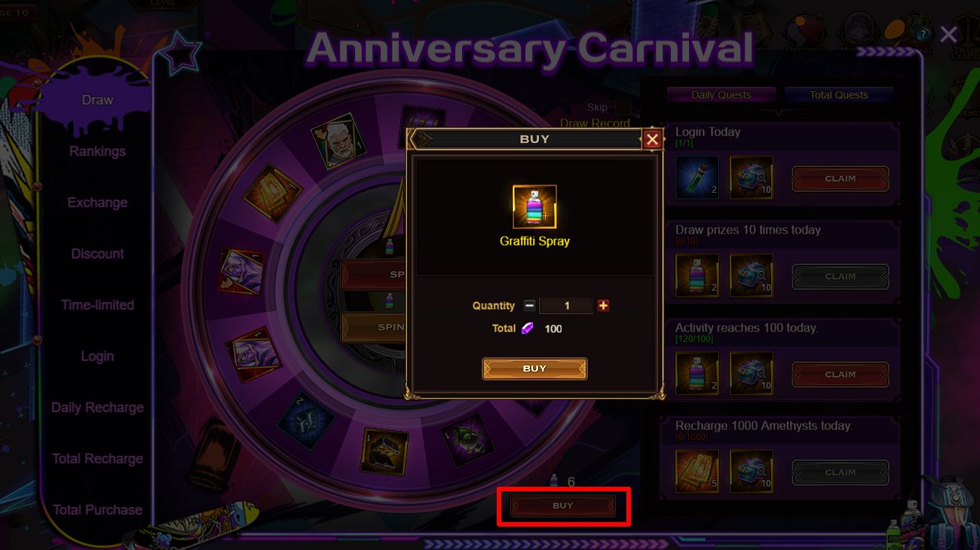Click the helmet icon in Draw prizes quest

pyautogui.click(x=752, y=276)
